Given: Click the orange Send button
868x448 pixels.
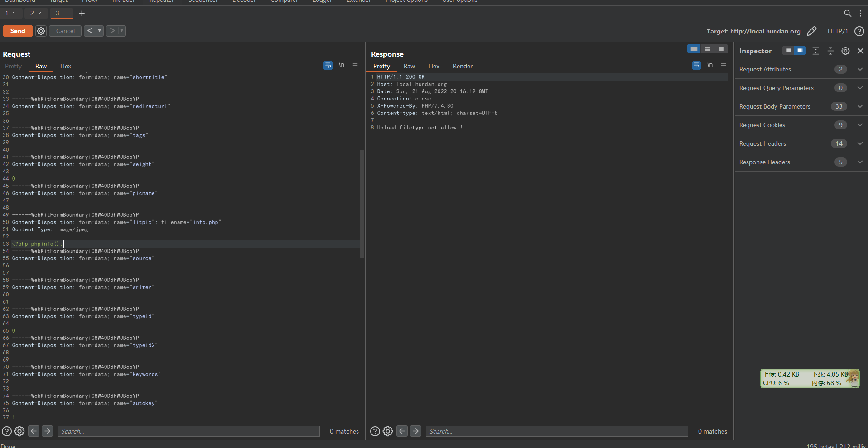Looking at the screenshot, I should pos(18,31).
